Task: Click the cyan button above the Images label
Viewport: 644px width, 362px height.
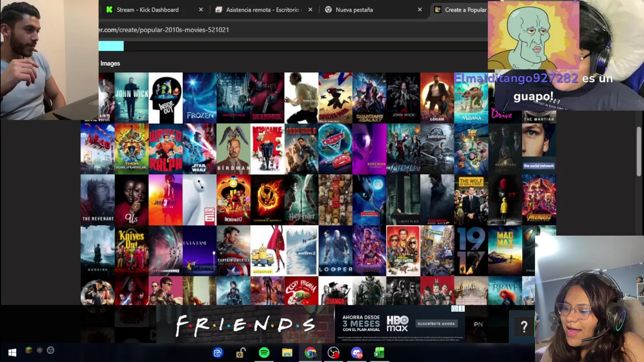Action: click(111, 46)
